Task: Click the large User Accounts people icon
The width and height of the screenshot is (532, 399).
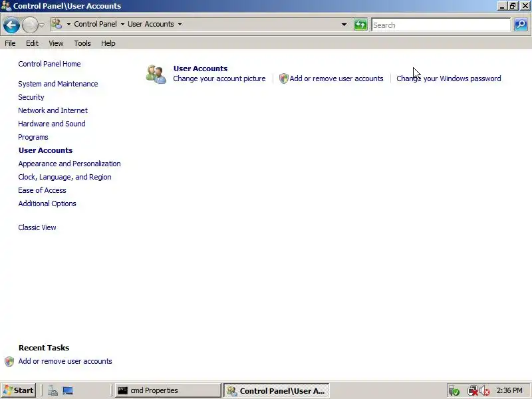Action: (156, 74)
